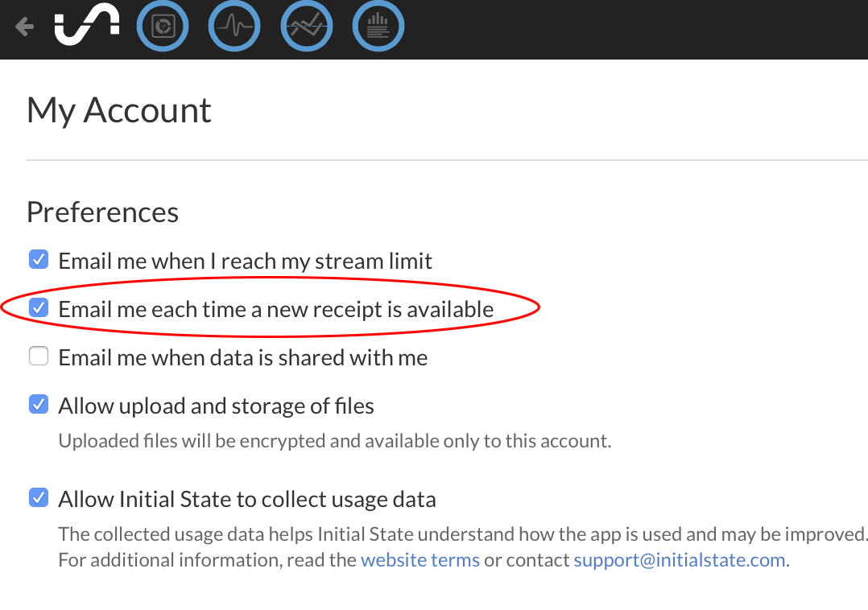The height and width of the screenshot is (610, 868).
Task: Click the Preferences section heading
Action: (x=102, y=212)
